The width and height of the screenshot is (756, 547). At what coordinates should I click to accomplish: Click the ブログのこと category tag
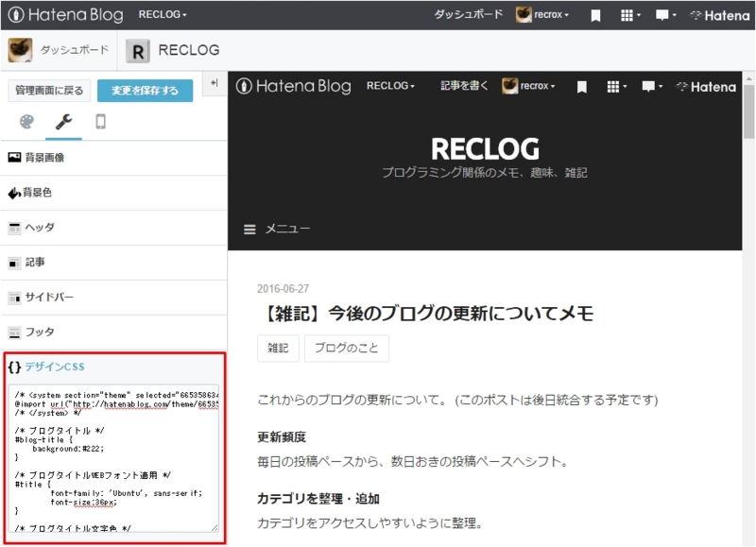click(x=347, y=348)
